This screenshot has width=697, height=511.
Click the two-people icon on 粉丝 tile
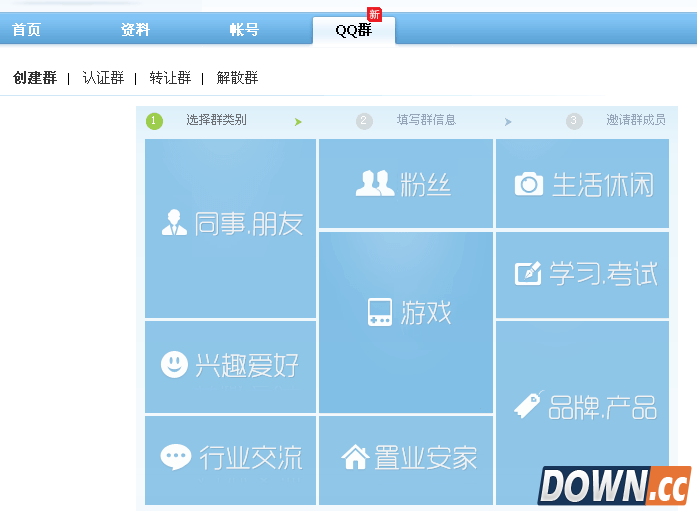click(375, 183)
